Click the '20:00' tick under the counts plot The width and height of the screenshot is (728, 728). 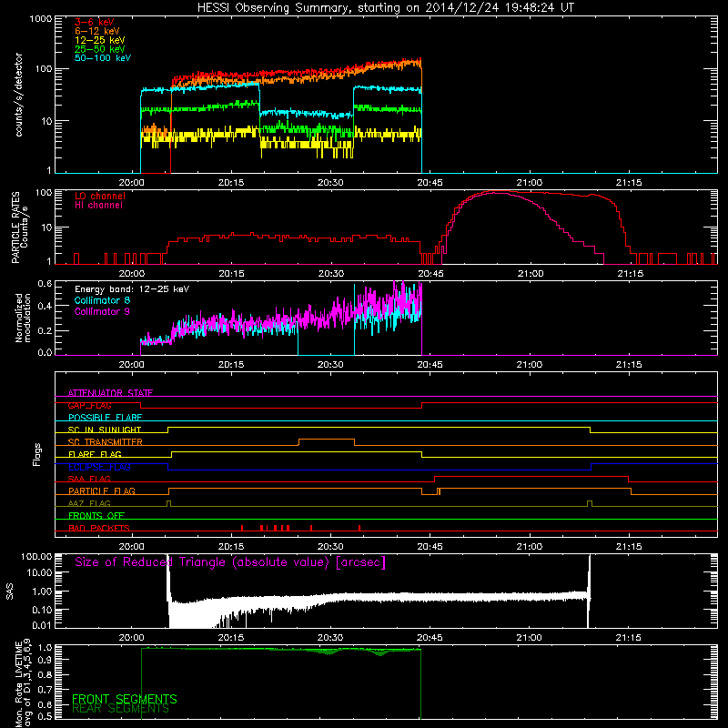[131, 183]
